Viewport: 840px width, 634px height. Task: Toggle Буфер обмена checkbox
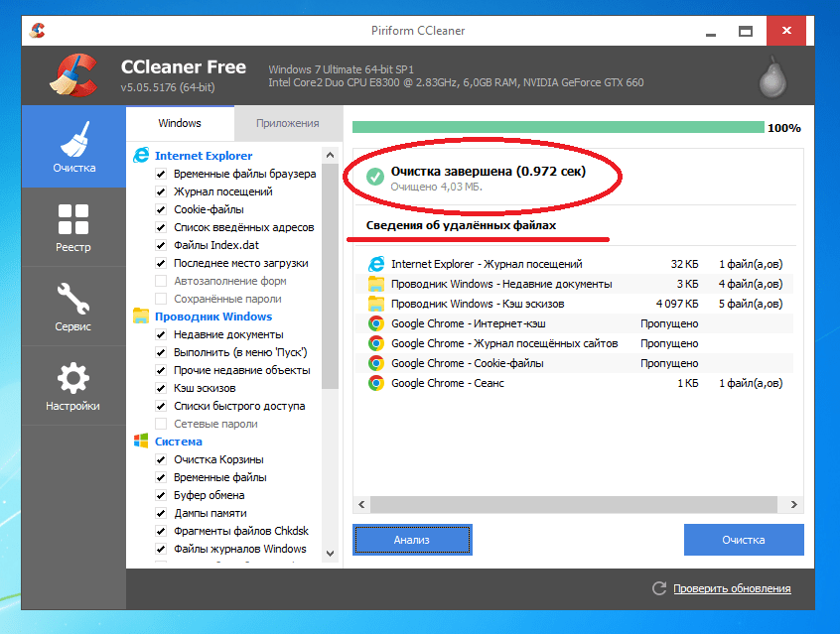[x=161, y=495]
